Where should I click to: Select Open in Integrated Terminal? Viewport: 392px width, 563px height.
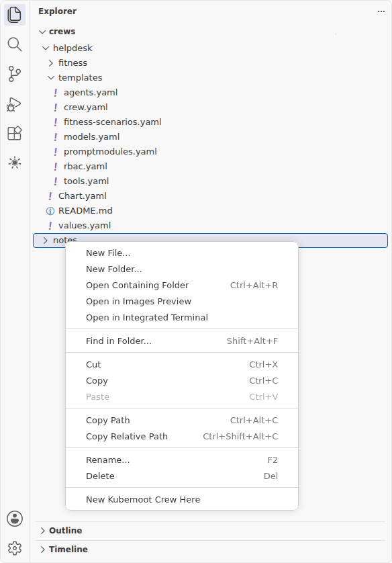182,318
